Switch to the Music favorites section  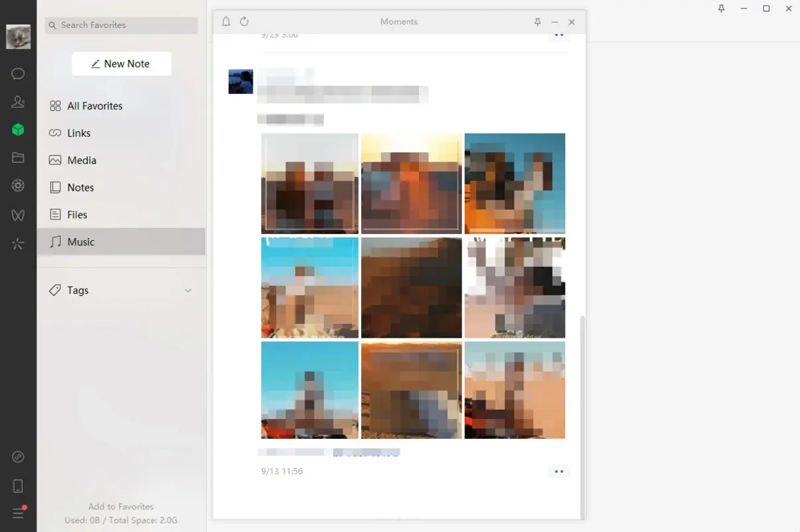pyautogui.click(x=80, y=241)
